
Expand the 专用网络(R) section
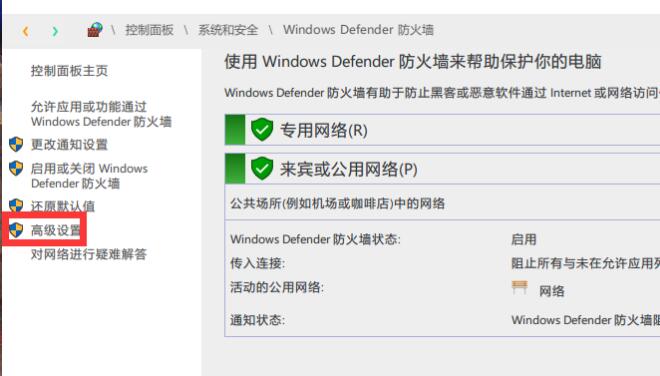tap(442, 130)
